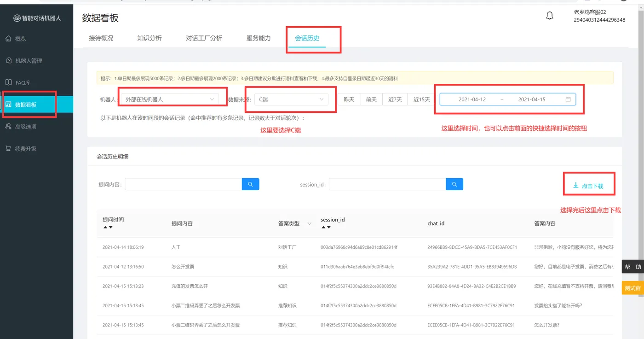Screen dimensions: 644x339
Task: Click the 点击下载 download button
Action: pos(588,186)
